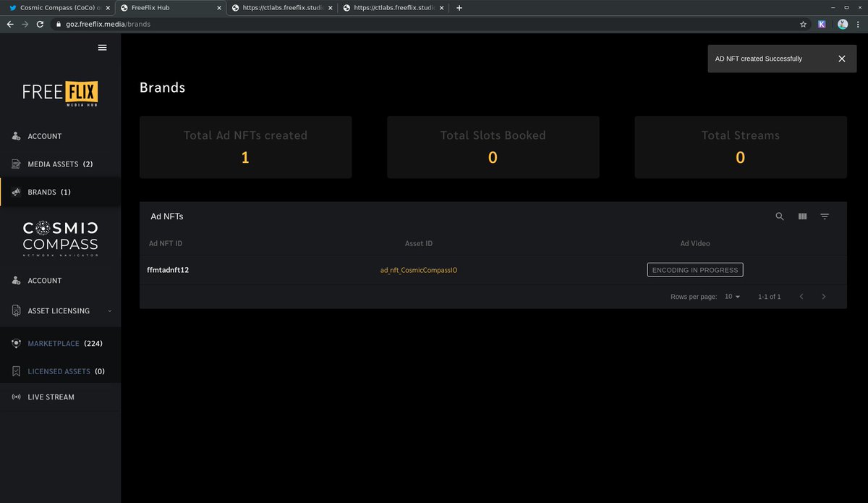The image size is (868, 503).
Task: Reload the page in browser
Action: [40, 24]
